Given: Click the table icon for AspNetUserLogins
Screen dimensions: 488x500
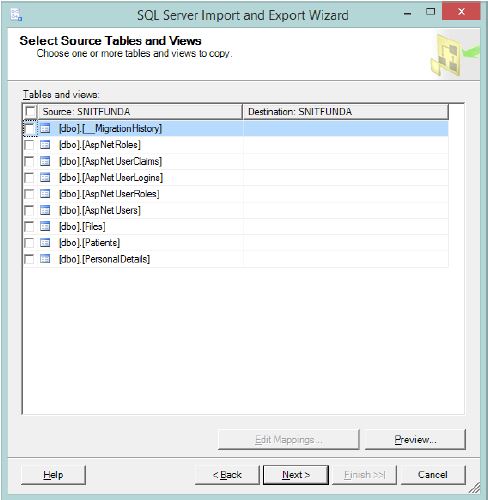Looking at the screenshot, I should coord(45,177).
